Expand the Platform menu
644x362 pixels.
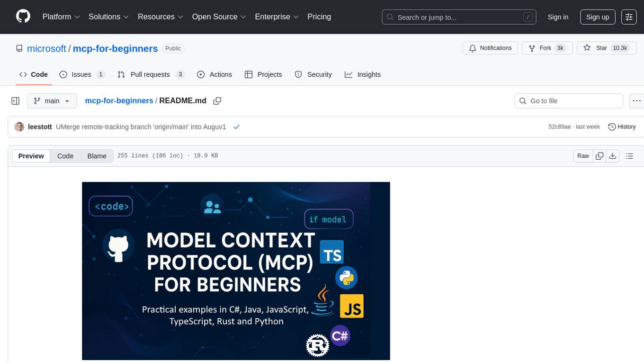tap(61, 17)
